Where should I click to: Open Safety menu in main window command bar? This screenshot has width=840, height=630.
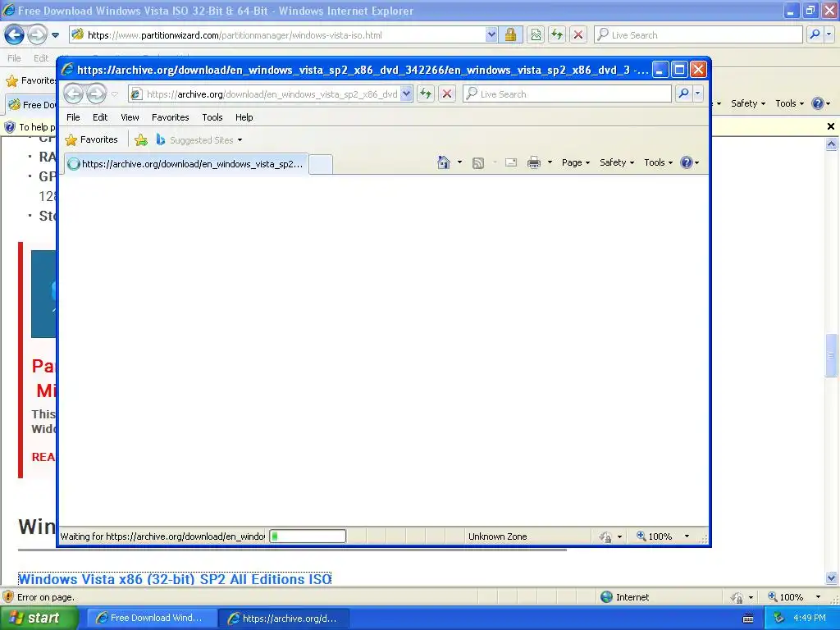(x=748, y=103)
